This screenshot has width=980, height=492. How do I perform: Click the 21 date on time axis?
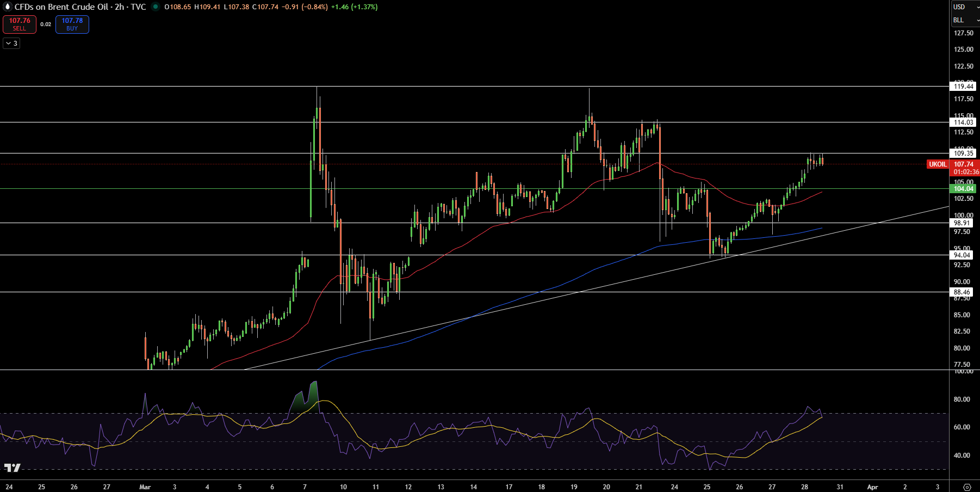[x=639, y=487]
